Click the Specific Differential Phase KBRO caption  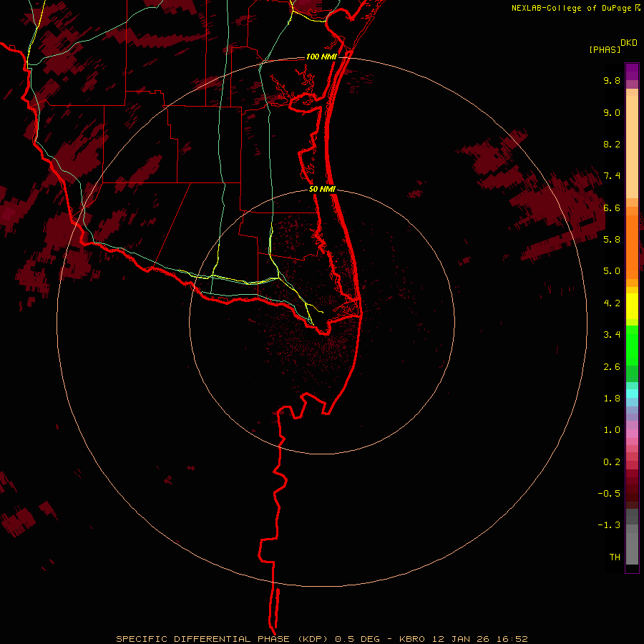(x=321, y=639)
